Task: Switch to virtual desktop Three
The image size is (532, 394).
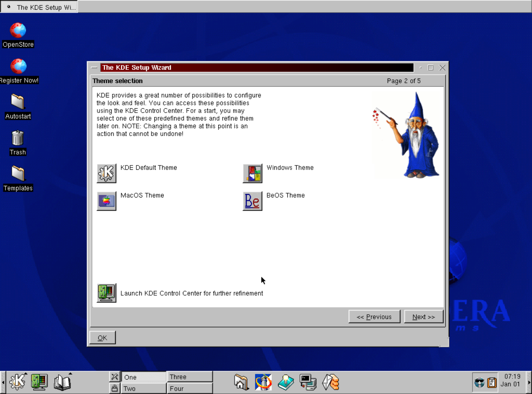Action: [x=190, y=377]
